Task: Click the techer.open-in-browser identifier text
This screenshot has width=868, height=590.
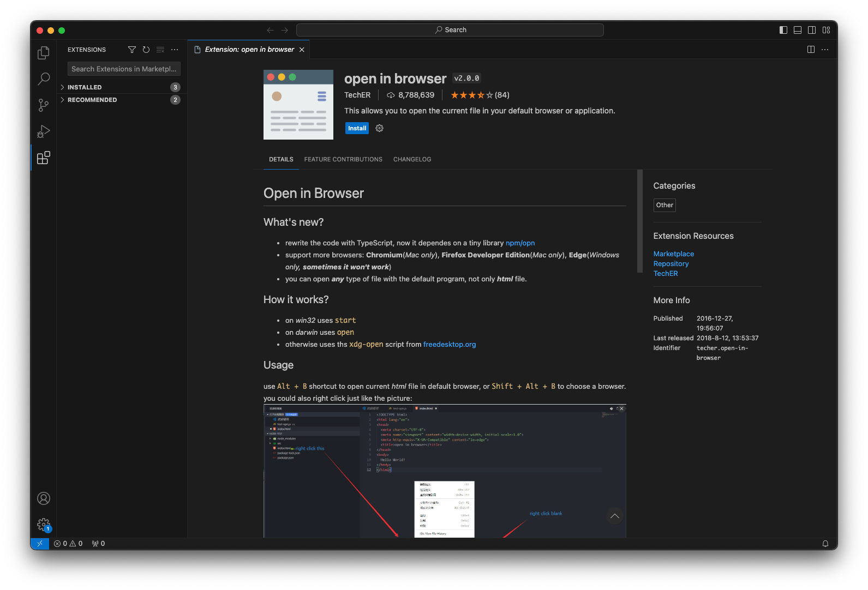Action: click(x=722, y=353)
